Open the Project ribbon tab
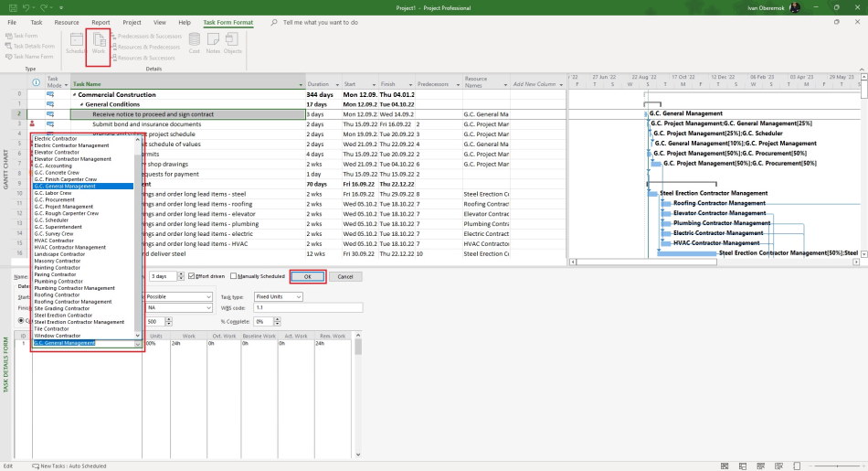 (x=132, y=23)
